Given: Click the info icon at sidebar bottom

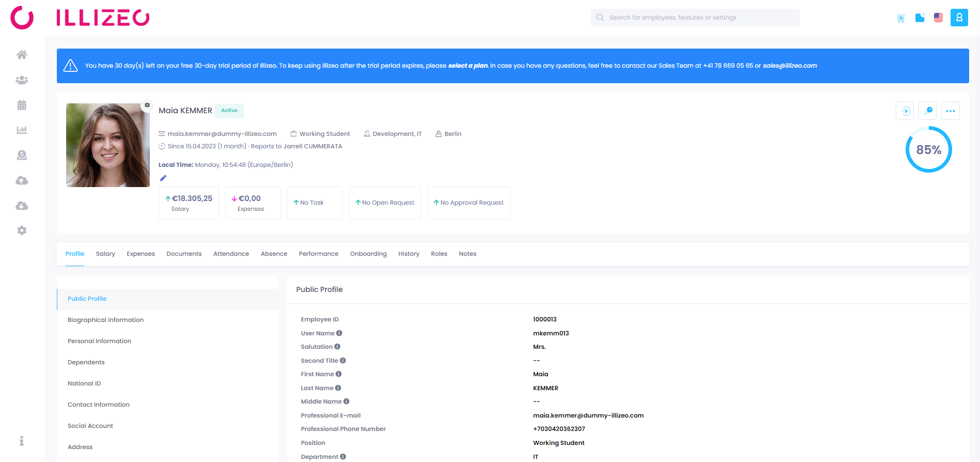Looking at the screenshot, I should (x=22, y=441).
